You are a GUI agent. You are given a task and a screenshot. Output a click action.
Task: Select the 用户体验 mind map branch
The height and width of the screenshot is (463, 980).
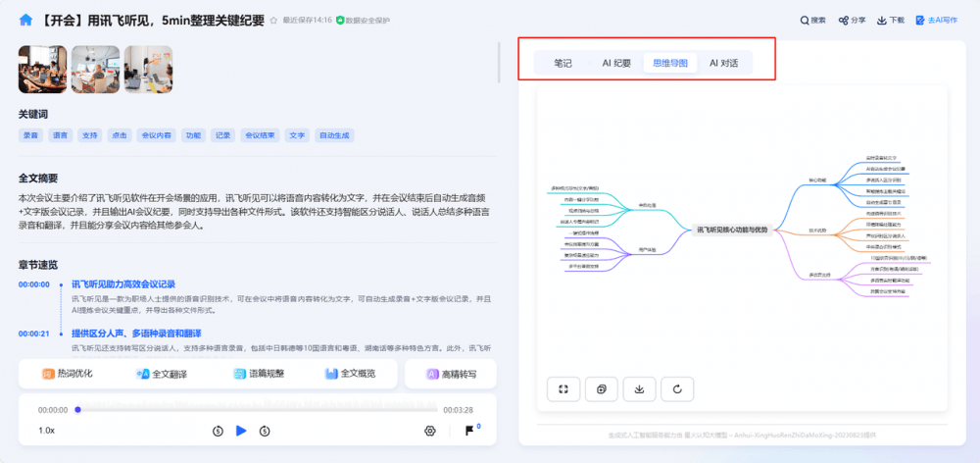[x=646, y=249]
